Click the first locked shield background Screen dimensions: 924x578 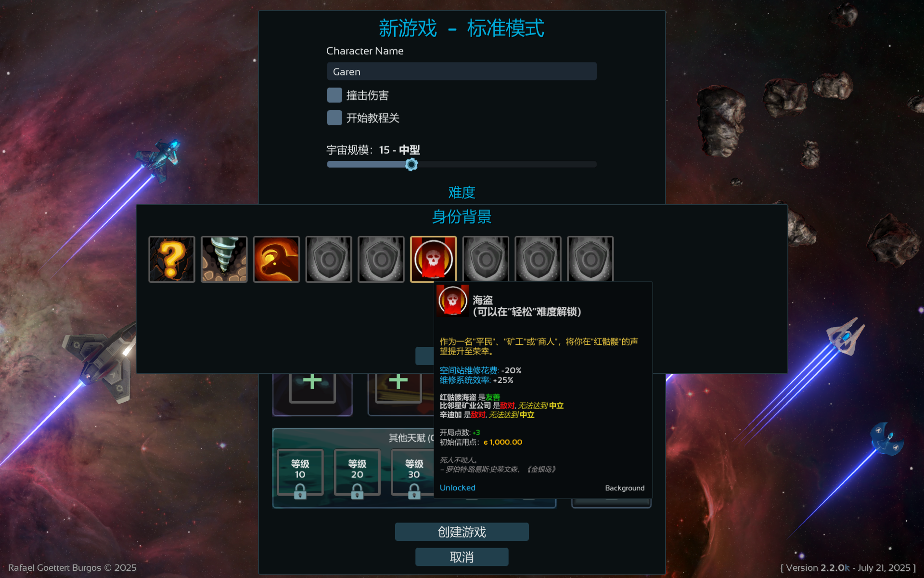[x=329, y=259]
